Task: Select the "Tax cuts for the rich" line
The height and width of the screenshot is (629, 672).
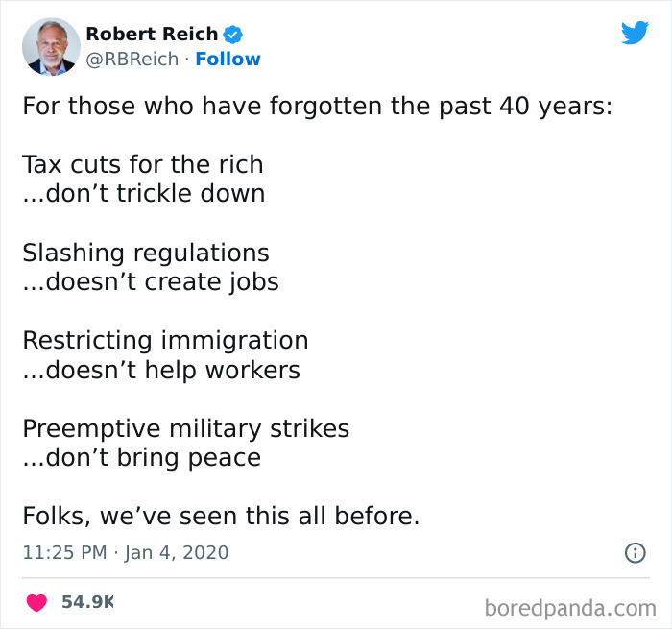Action: coord(142,164)
